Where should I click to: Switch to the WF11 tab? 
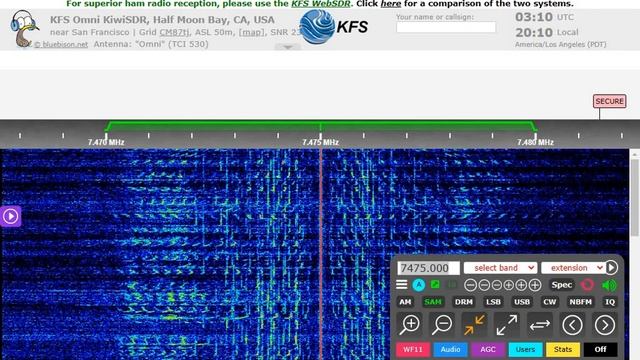[x=413, y=349]
